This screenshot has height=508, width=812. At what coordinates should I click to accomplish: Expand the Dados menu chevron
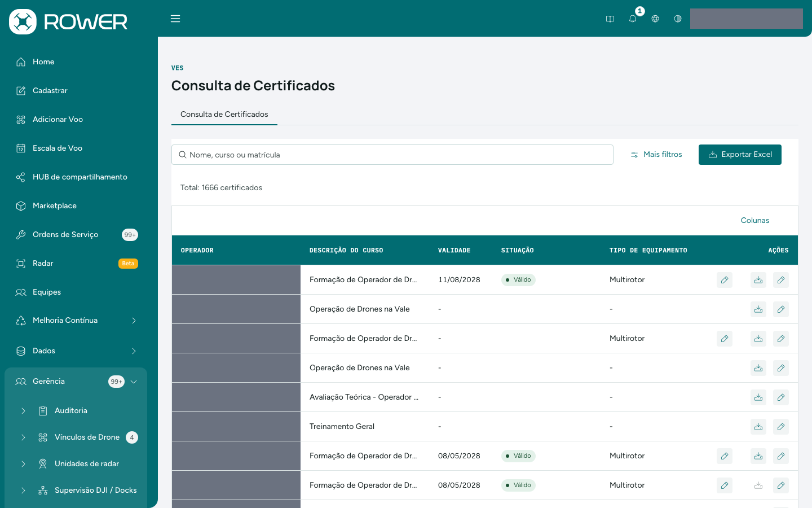tap(134, 351)
